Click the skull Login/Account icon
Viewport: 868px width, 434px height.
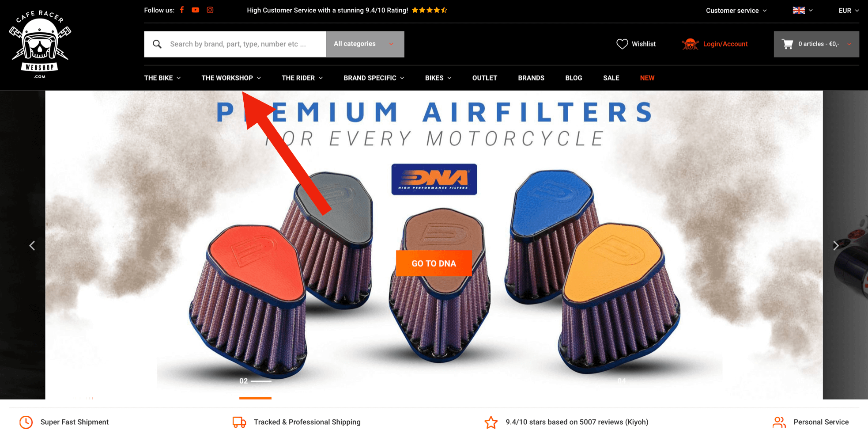[x=690, y=44]
